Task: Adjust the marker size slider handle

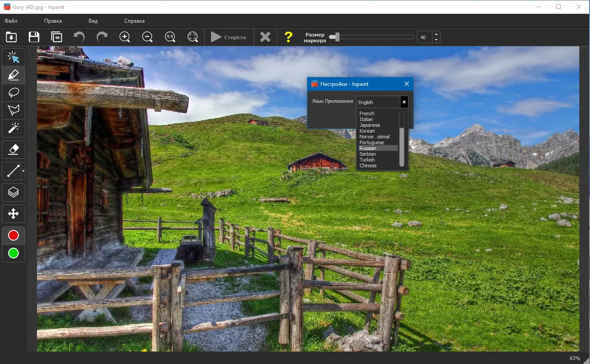Action: pos(337,37)
